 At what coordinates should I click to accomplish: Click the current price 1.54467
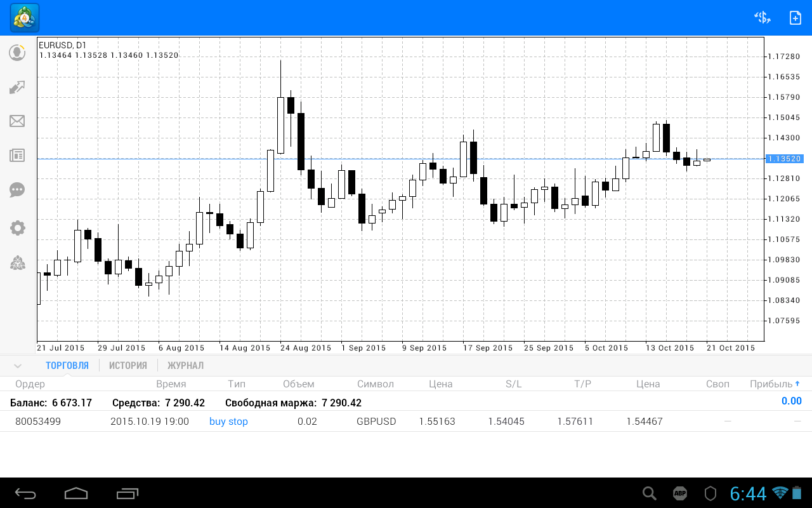645,422
